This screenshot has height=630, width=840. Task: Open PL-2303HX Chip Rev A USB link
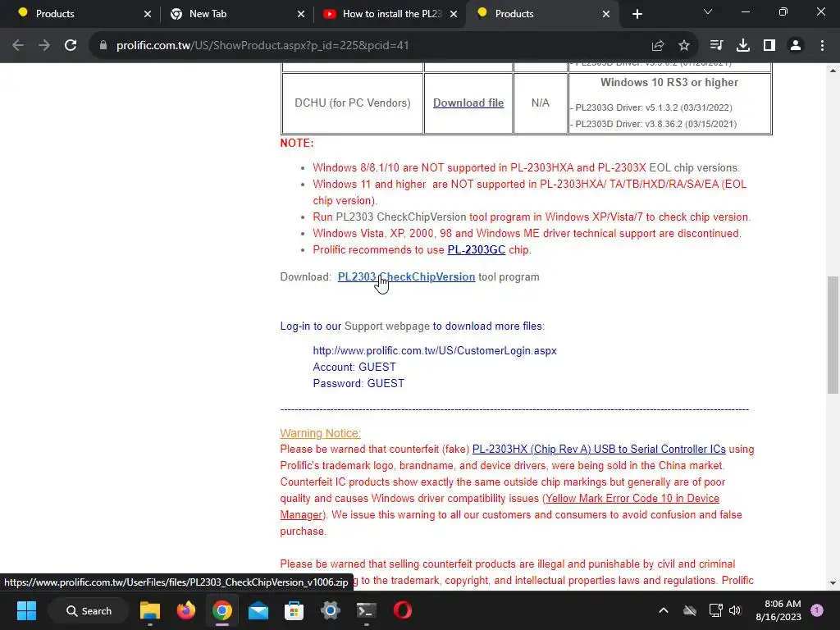(x=599, y=449)
